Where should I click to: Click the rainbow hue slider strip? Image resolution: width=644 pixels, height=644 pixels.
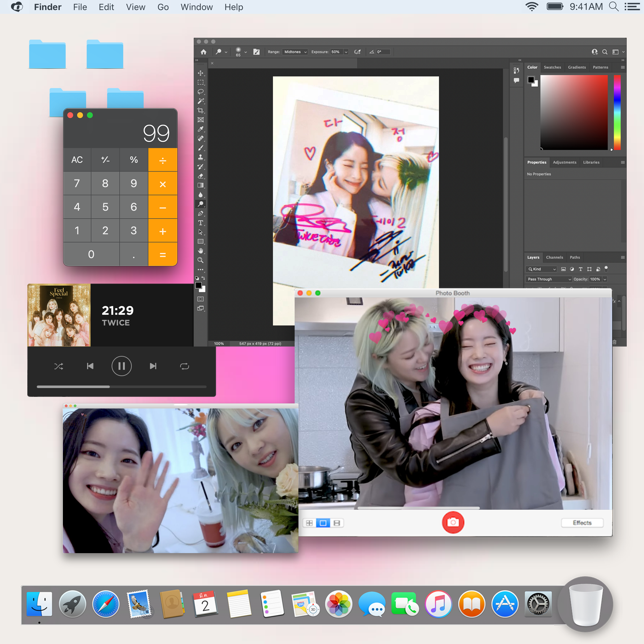617,112
